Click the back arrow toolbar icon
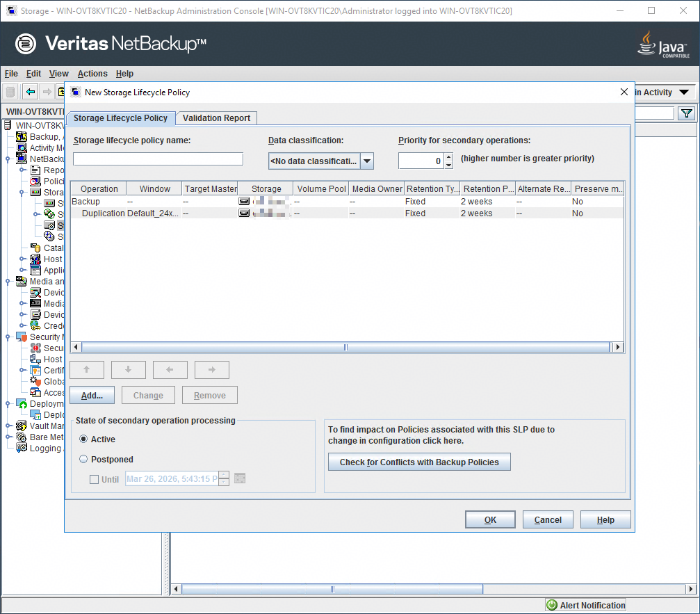The width and height of the screenshot is (700, 614). [x=30, y=92]
